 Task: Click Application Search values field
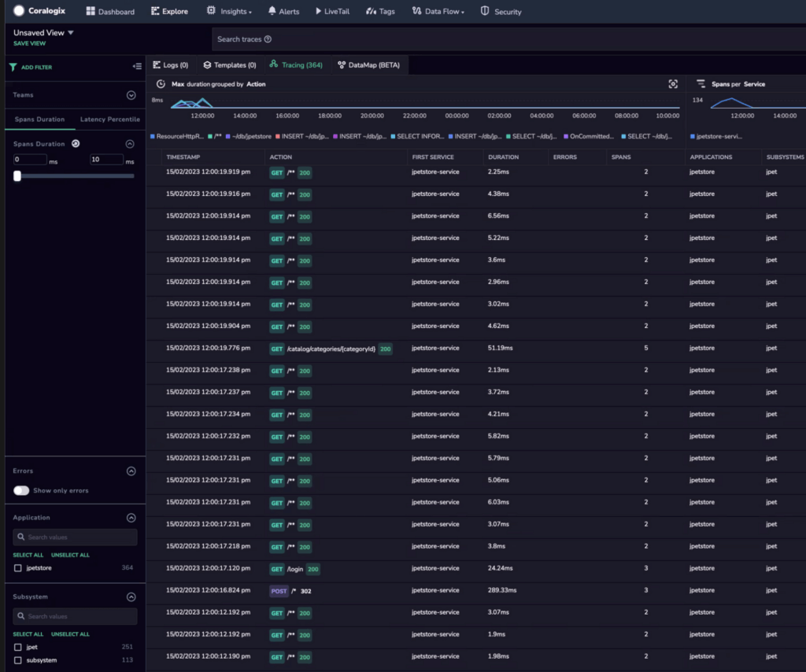click(x=75, y=537)
